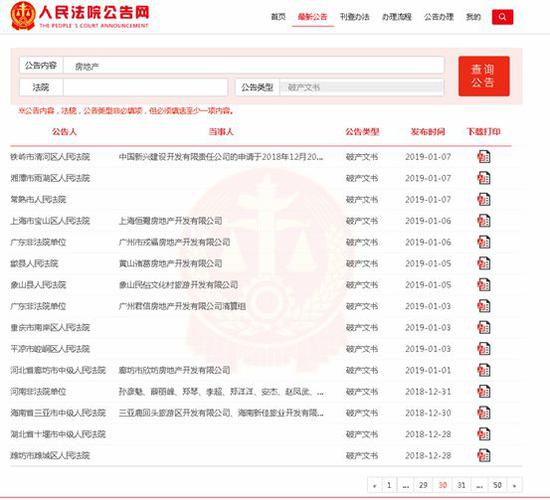Open the People's Court Announcement logo
The width and height of the screenshot is (550, 500).
pos(80,16)
